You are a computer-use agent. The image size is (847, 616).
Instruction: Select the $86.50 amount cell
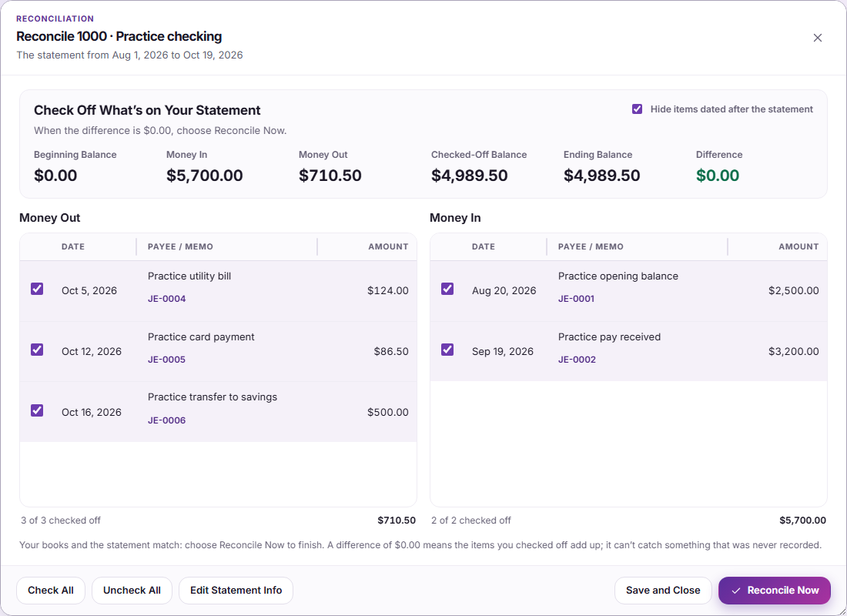click(x=391, y=351)
